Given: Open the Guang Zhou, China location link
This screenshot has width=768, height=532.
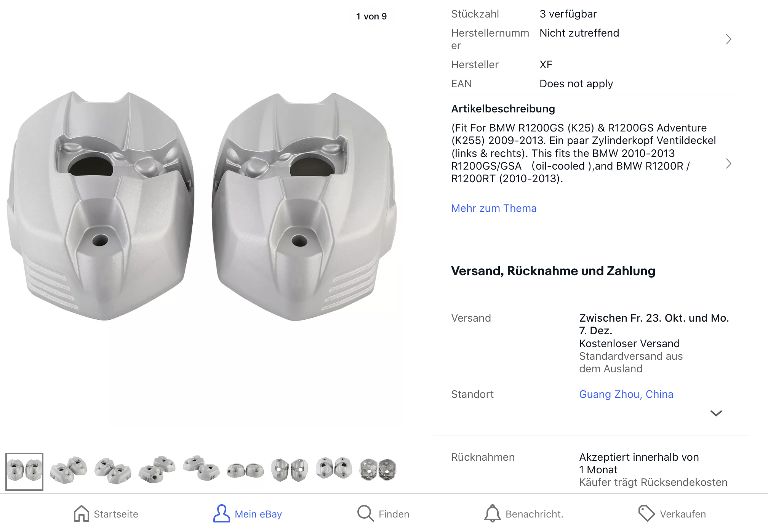Looking at the screenshot, I should coord(626,394).
